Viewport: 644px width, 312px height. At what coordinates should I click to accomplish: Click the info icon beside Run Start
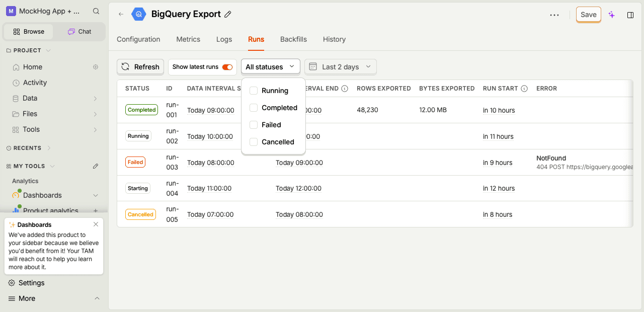pos(524,89)
